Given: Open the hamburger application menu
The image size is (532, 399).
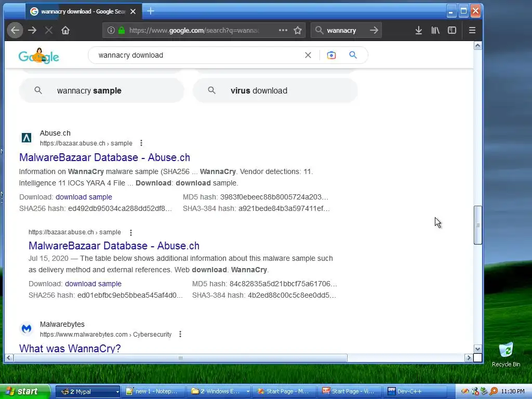Looking at the screenshot, I should [472, 30].
